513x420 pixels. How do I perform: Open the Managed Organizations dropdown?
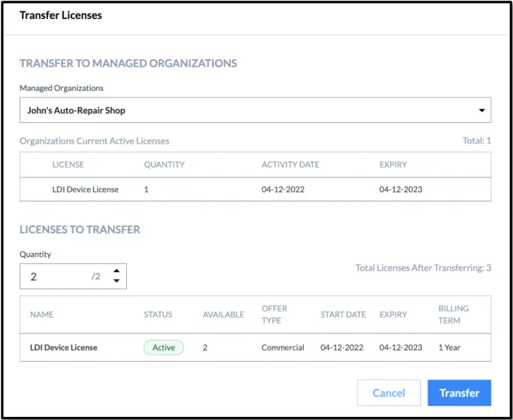(x=255, y=110)
